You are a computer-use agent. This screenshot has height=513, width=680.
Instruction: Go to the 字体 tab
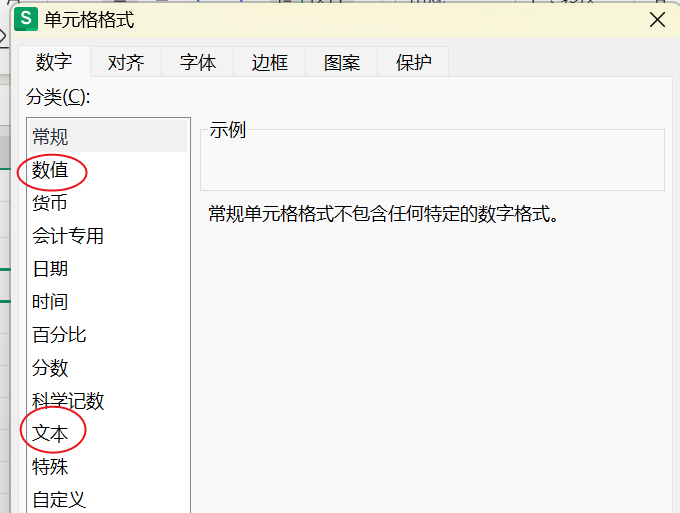pos(198,63)
